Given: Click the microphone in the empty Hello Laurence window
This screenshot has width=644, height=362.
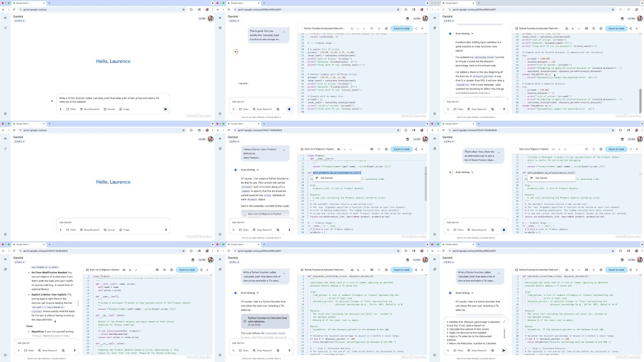Looking at the screenshot, I should (x=166, y=230).
